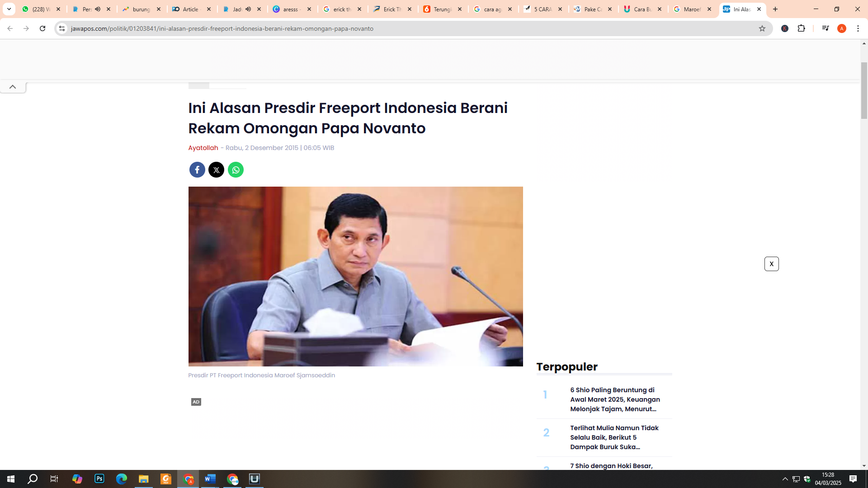Click the 'Terpopuler' section heading

(x=567, y=366)
